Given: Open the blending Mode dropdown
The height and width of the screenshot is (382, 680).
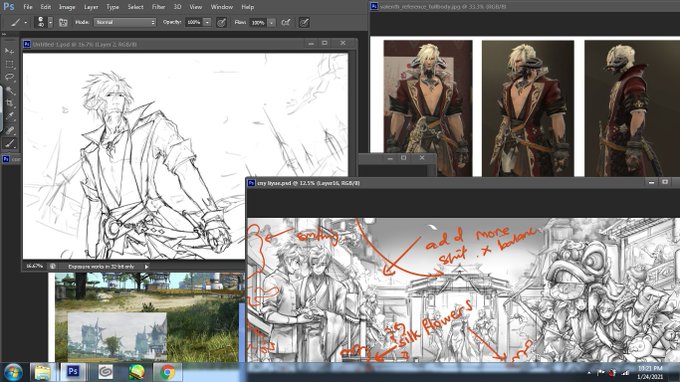Looking at the screenshot, I should (125, 22).
